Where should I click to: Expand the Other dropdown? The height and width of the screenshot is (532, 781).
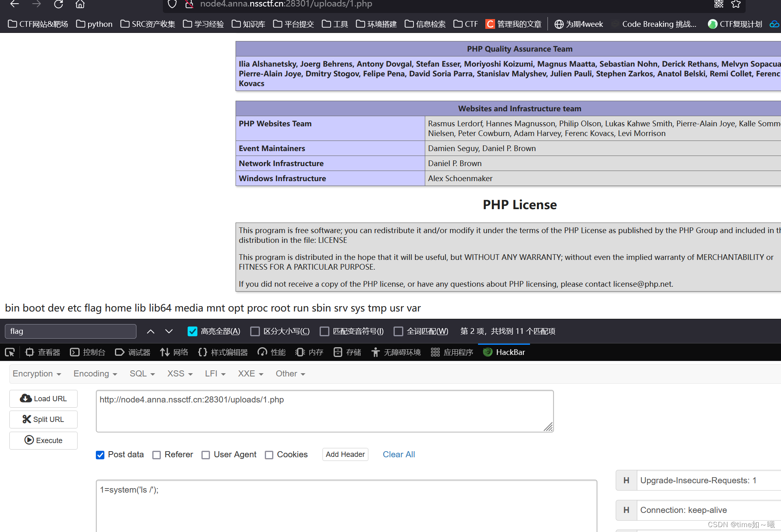(290, 374)
